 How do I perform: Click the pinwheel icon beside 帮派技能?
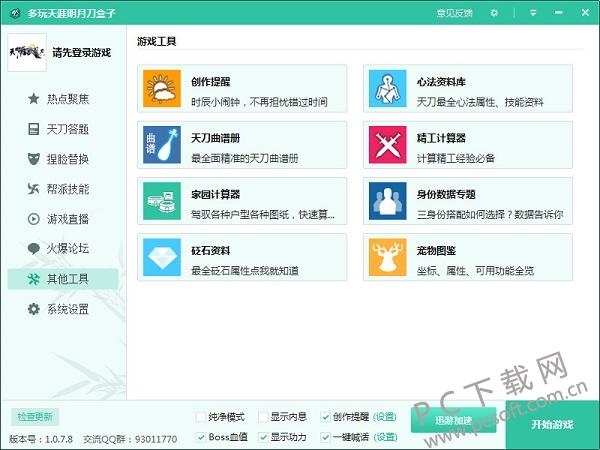tap(34, 189)
